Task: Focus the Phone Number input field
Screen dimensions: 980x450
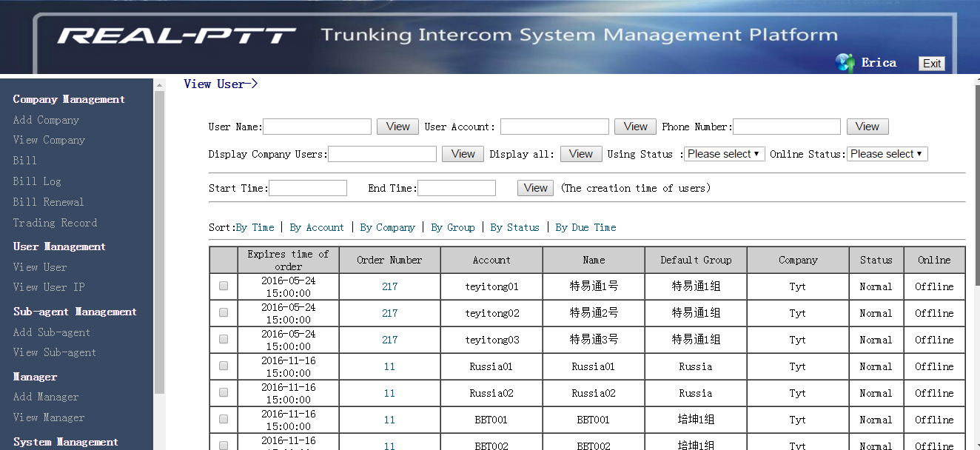Action: [x=787, y=127]
